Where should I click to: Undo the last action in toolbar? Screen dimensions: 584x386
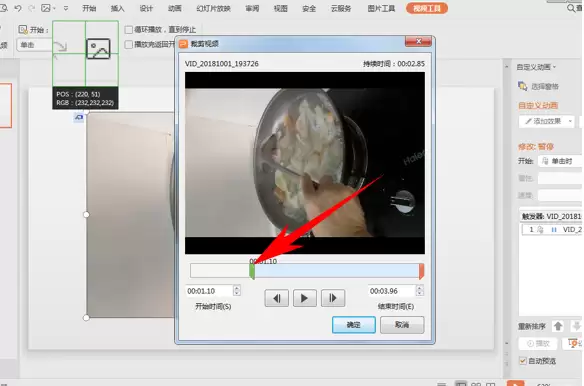[18, 8]
